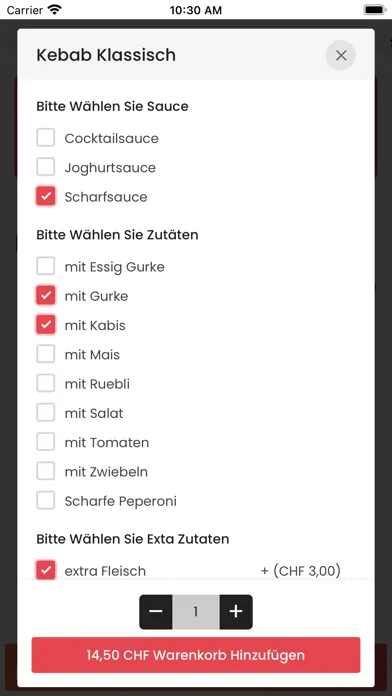Screen dimensions: 392x696
Task: Tick the mit Mais checkbox
Action: 46,354
